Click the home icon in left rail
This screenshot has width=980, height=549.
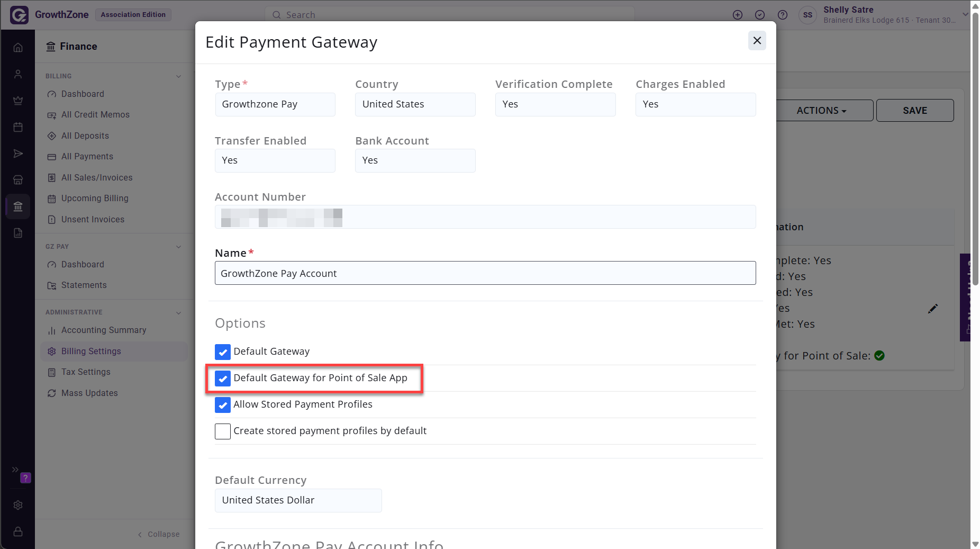[18, 48]
